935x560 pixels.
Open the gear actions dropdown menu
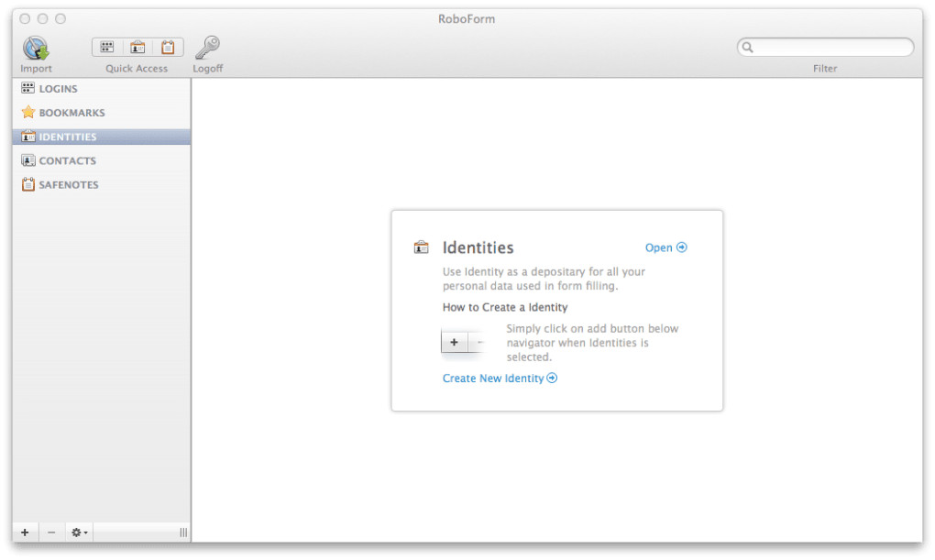[80, 532]
